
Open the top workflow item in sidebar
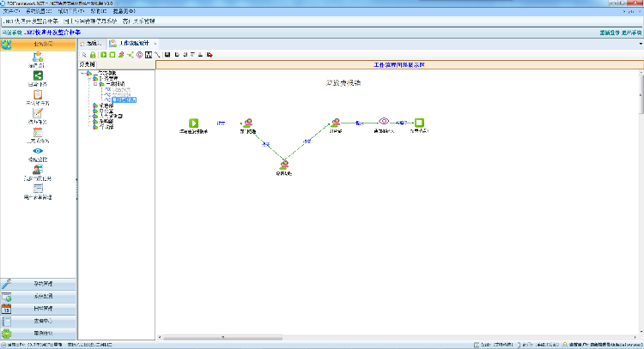pyautogui.click(x=38, y=60)
